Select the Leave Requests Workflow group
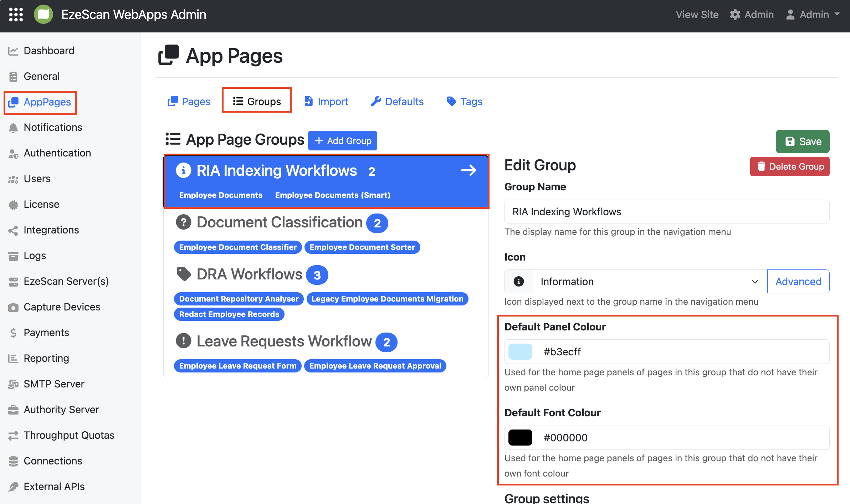Viewport: 850px width, 504px height. tap(326, 352)
